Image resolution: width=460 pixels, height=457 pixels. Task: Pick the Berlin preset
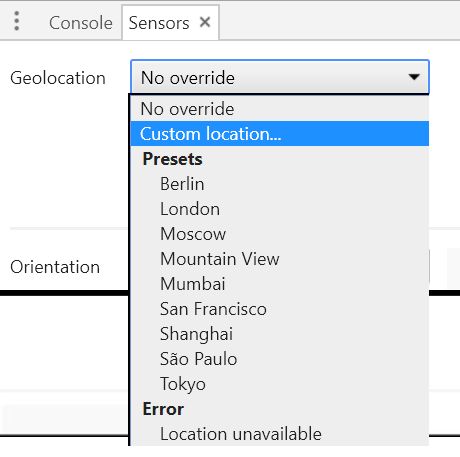(280, 184)
